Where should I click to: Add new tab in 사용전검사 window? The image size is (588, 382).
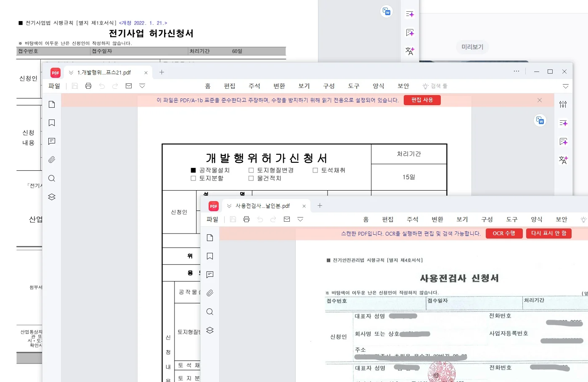point(320,206)
